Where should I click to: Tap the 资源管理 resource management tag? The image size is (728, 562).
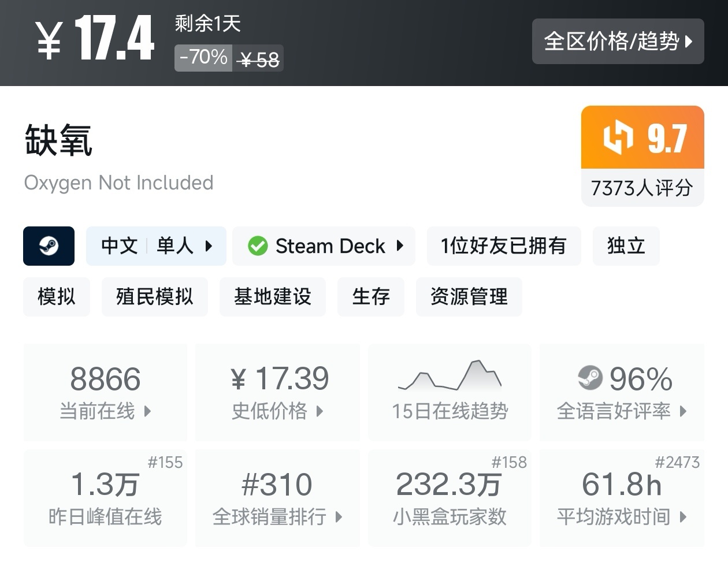pos(469,297)
